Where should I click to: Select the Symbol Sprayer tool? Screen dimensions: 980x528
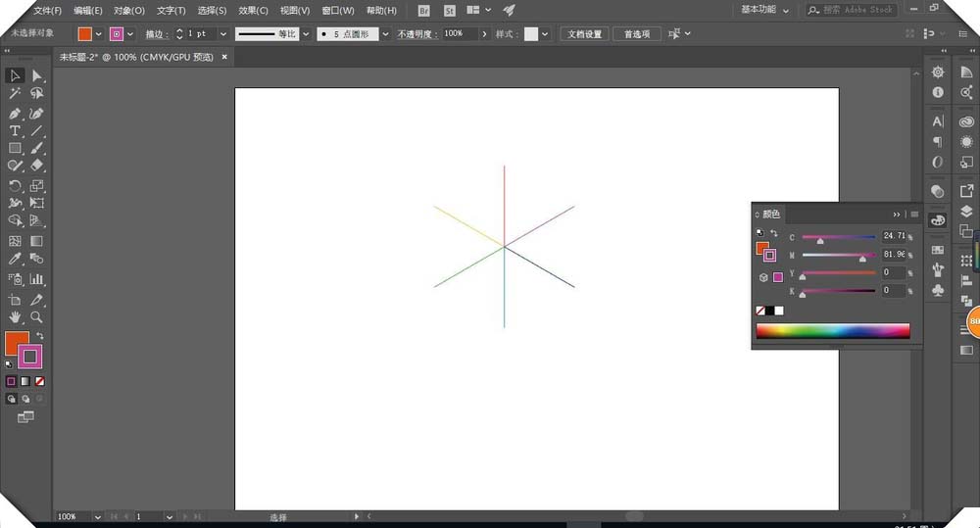coord(15,279)
